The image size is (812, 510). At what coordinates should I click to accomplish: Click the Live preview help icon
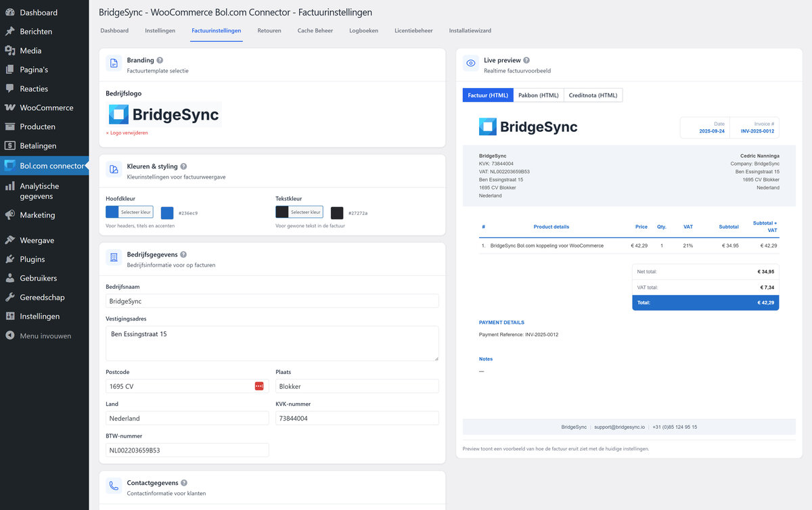(526, 60)
